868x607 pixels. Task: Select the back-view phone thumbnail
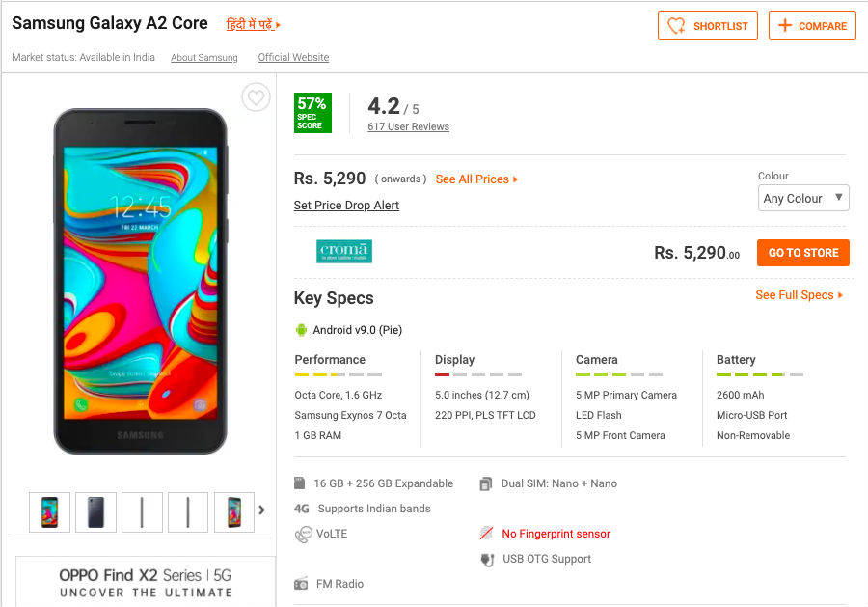pyautogui.click(x=95, y=511)
